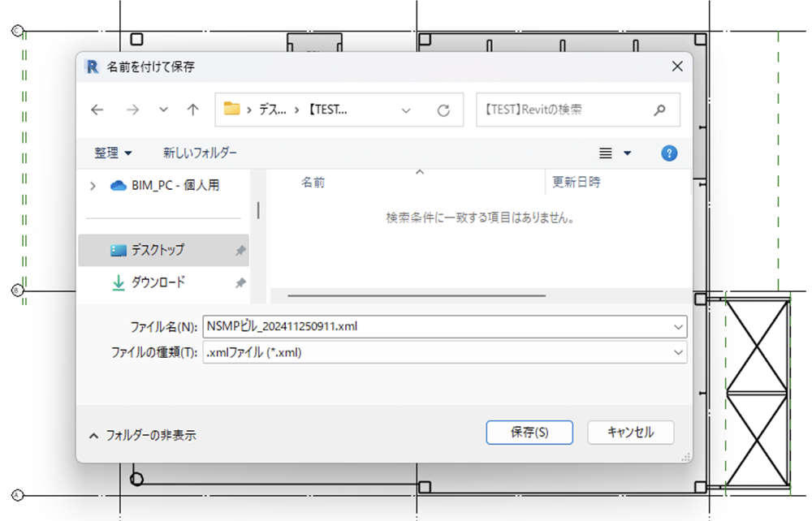
Task: Refresh the current folder view
Action: [x=443, y=110]
